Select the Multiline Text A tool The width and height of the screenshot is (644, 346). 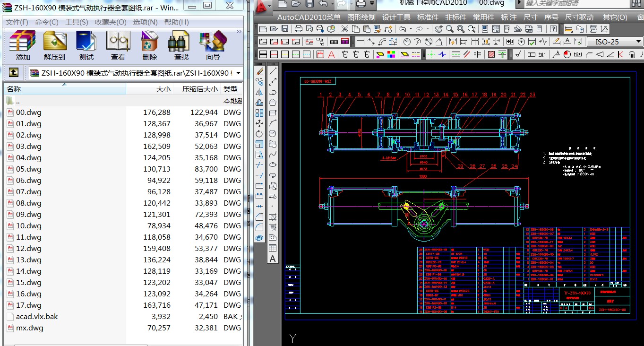coord(273,259)
